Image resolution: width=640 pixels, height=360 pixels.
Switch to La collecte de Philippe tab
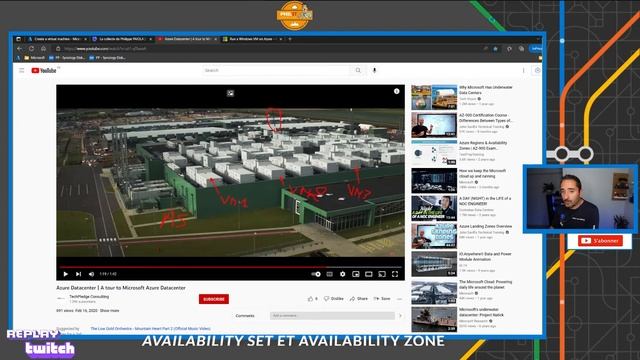coord(122,39)
